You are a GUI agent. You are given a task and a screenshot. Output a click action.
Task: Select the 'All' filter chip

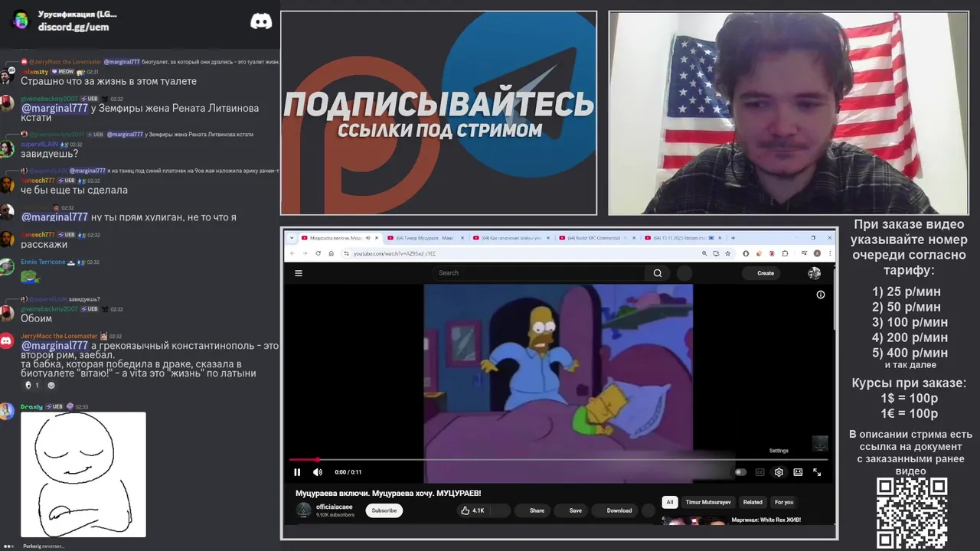[670, 502]
